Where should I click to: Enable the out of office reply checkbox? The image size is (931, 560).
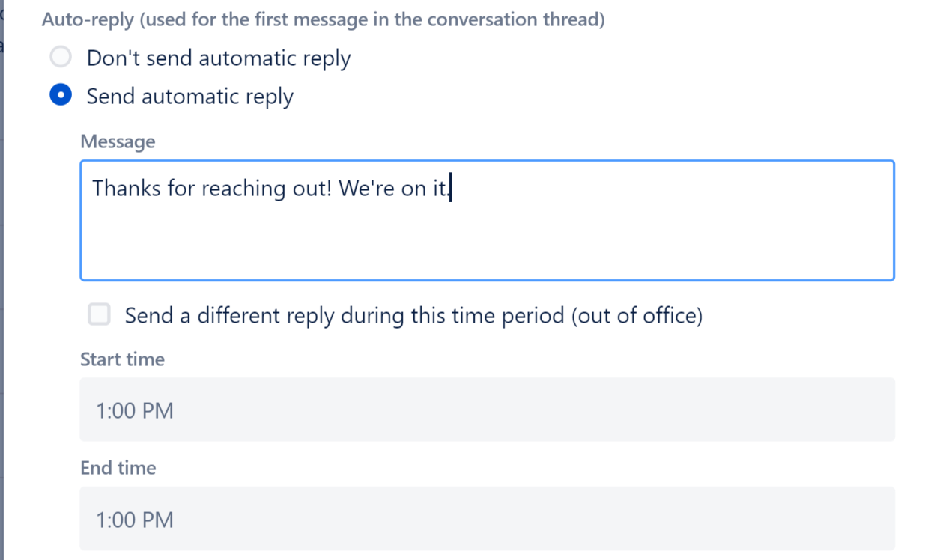coord(99,315)
